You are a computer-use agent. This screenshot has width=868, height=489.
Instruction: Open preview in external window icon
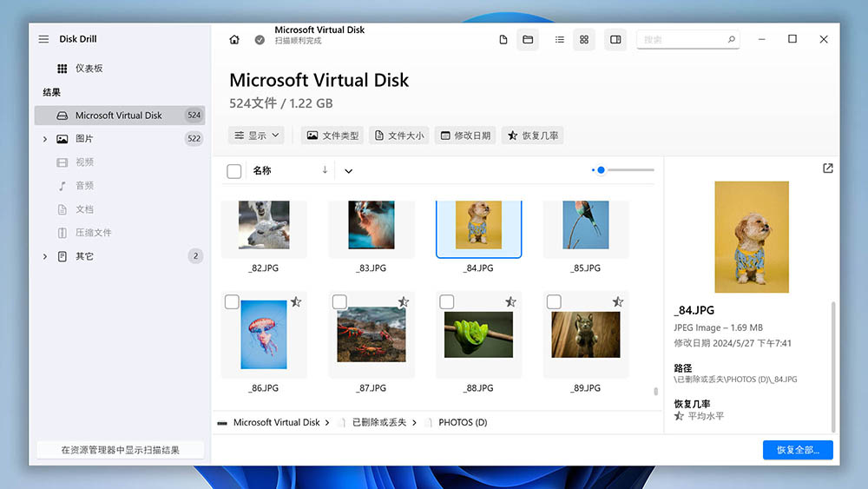[827, 169]
